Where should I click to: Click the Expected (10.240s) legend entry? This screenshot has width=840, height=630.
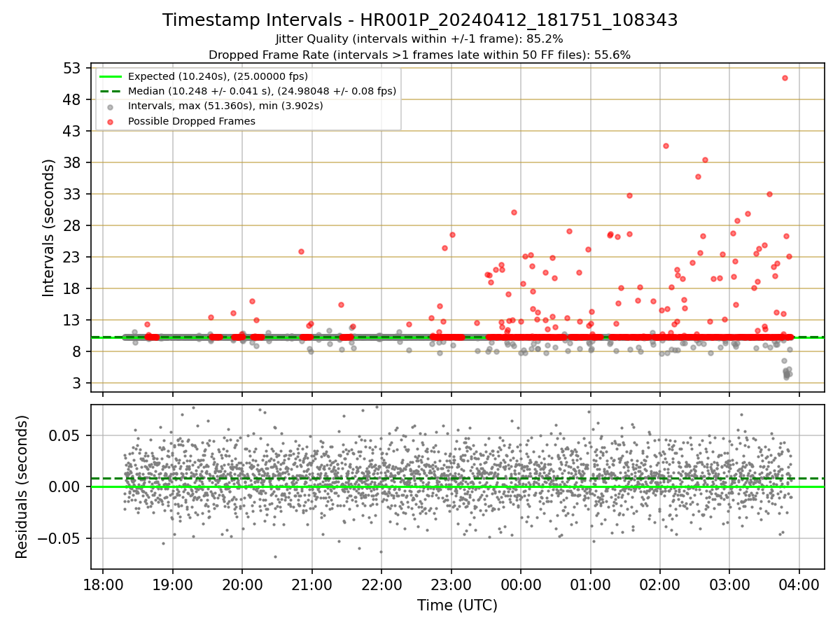tap(218, 76)
